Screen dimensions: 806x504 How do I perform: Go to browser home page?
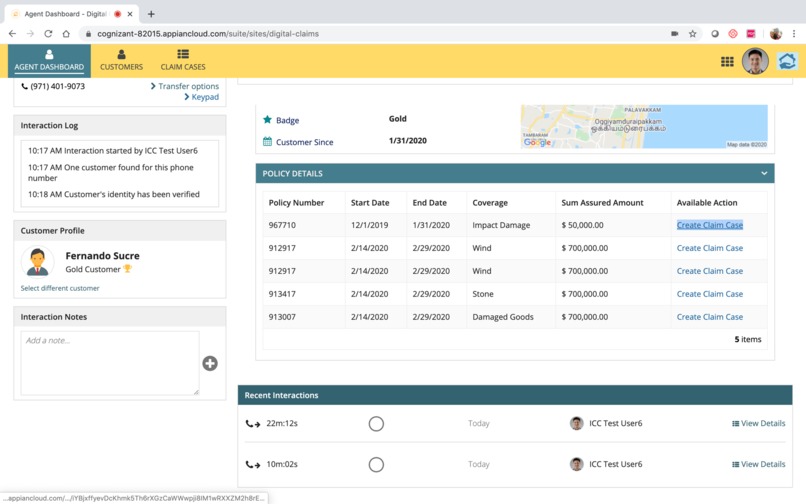click(x=66, y=33)
